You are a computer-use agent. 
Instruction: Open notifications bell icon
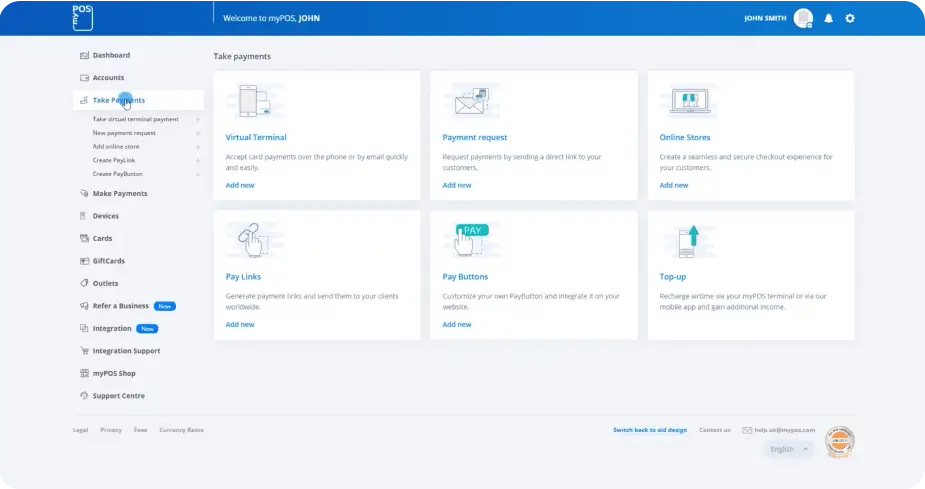coord(828,18)
